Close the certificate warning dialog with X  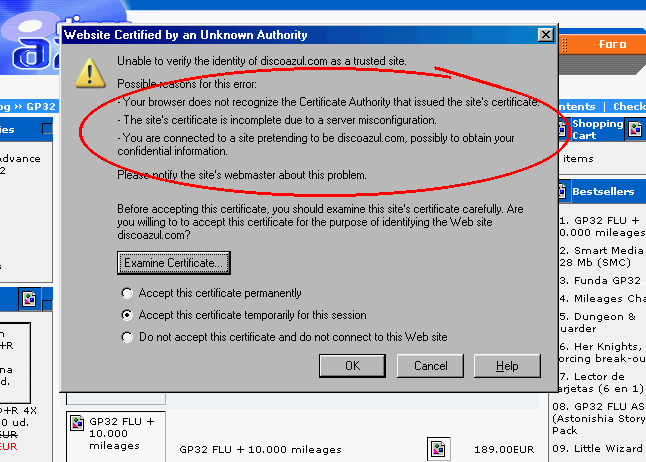pos(545,34)
